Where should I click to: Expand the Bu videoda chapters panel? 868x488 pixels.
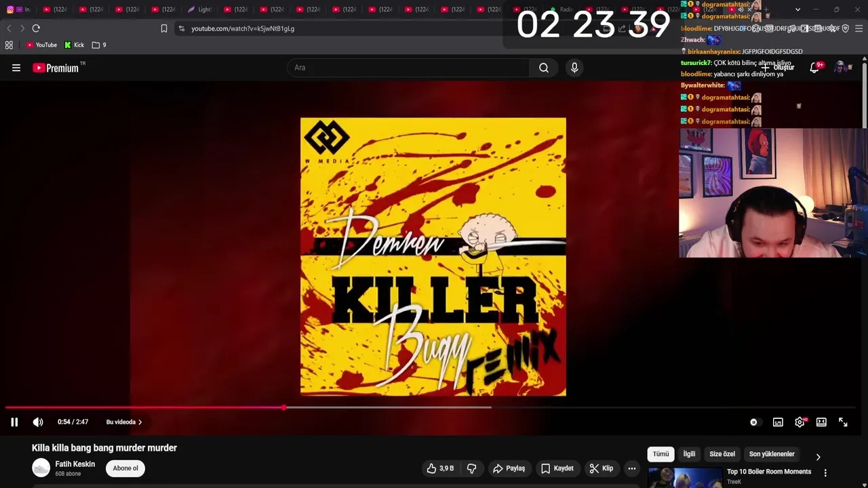(124, 422)
